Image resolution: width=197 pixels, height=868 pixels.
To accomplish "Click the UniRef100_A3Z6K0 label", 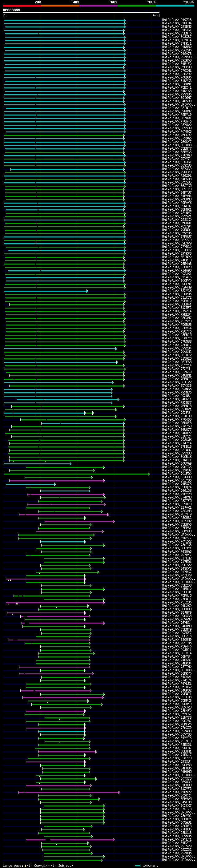I will (x=177, y=372).
